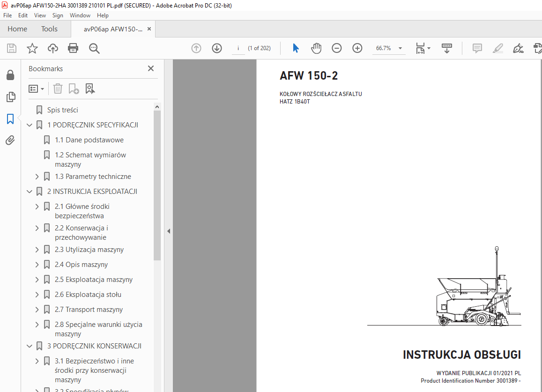
Task: Open the page display options dropdown arrow
Action: [x=429, y=48]
